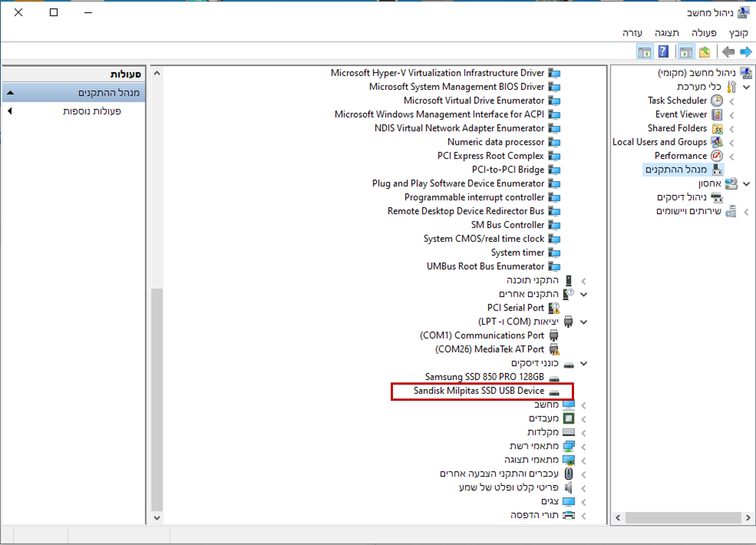756x545 pixels.
Task: Select SM Bus Controller device
Action: [508, 225]
